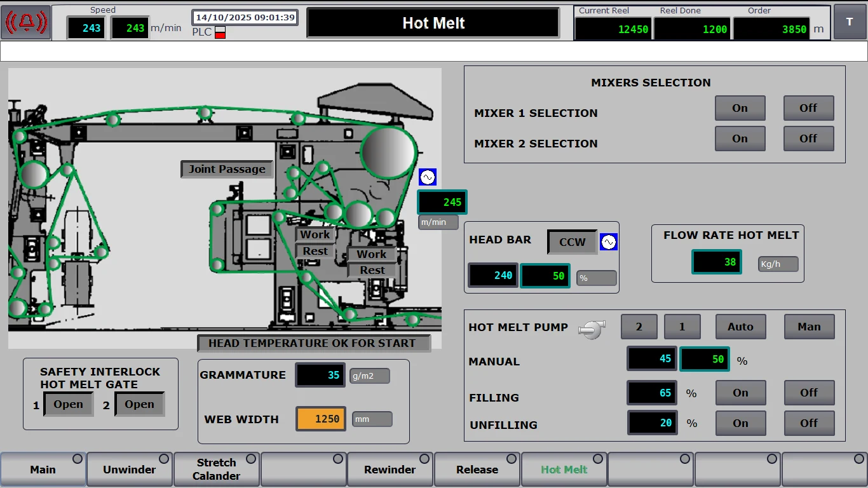
Task: Click the Current Reel value 12450
Action: [x=614, y=29]
